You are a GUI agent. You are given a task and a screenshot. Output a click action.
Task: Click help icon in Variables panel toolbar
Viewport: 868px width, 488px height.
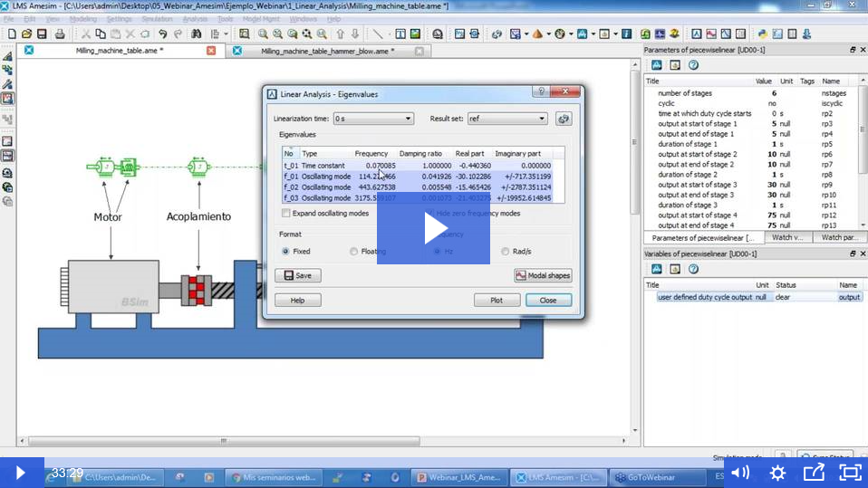pos(693,269)
